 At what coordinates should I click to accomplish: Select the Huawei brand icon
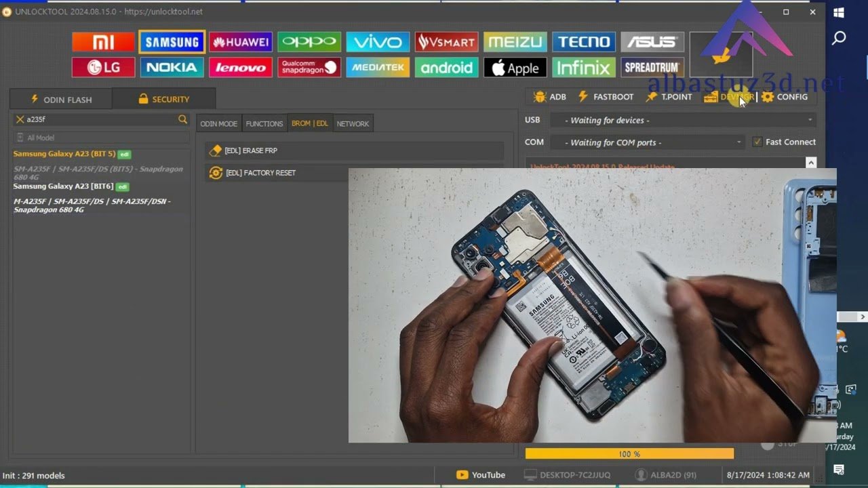click(x=241, y=42)
